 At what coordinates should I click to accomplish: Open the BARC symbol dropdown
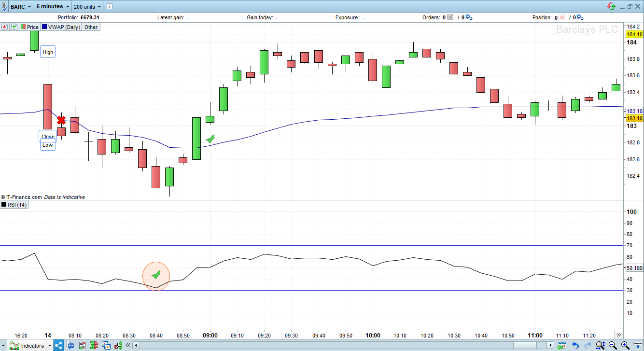pyautogui.click(x=19, y=6)
